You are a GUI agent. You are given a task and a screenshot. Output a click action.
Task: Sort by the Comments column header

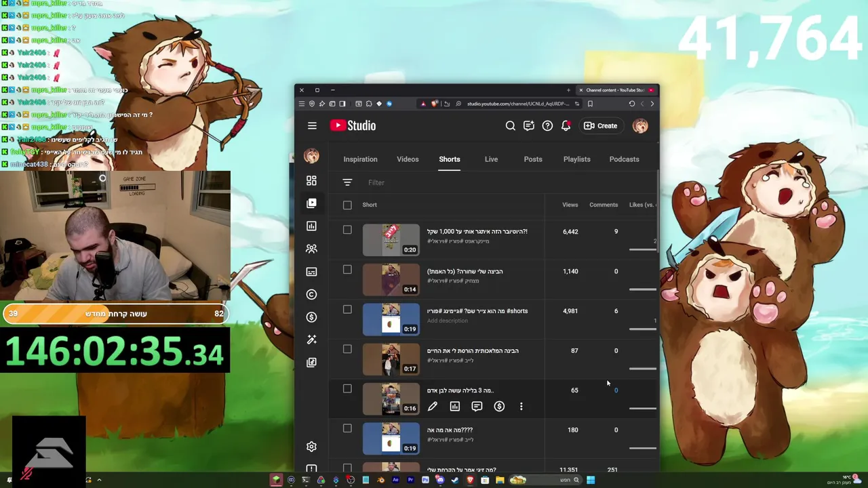(604, 205)
